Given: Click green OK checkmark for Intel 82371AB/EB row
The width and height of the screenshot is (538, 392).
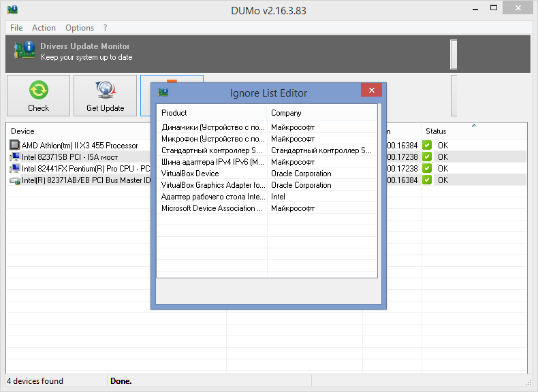Looking at the screenshot, I should pos(427,180).
